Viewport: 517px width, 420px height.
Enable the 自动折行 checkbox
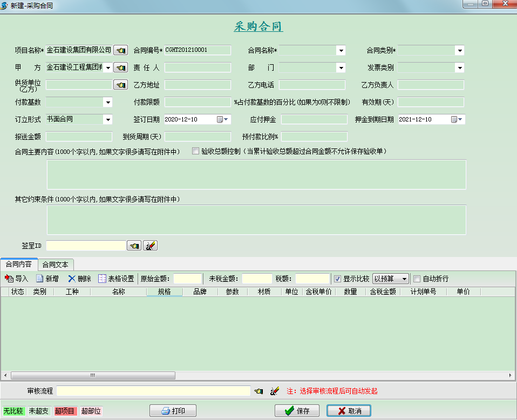point(417,278)
